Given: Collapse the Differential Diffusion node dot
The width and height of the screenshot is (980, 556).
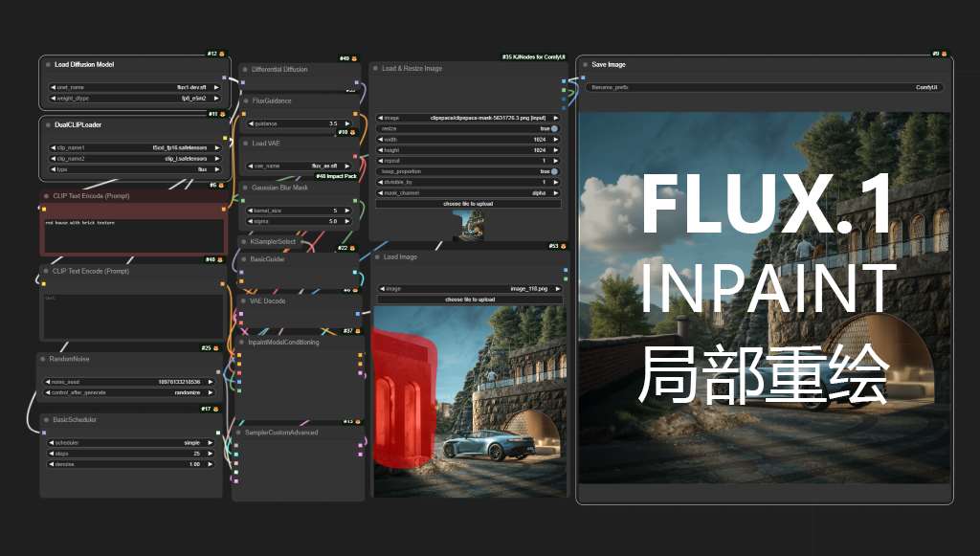Looking at the screenshot, I should click(x=246, y=69).
